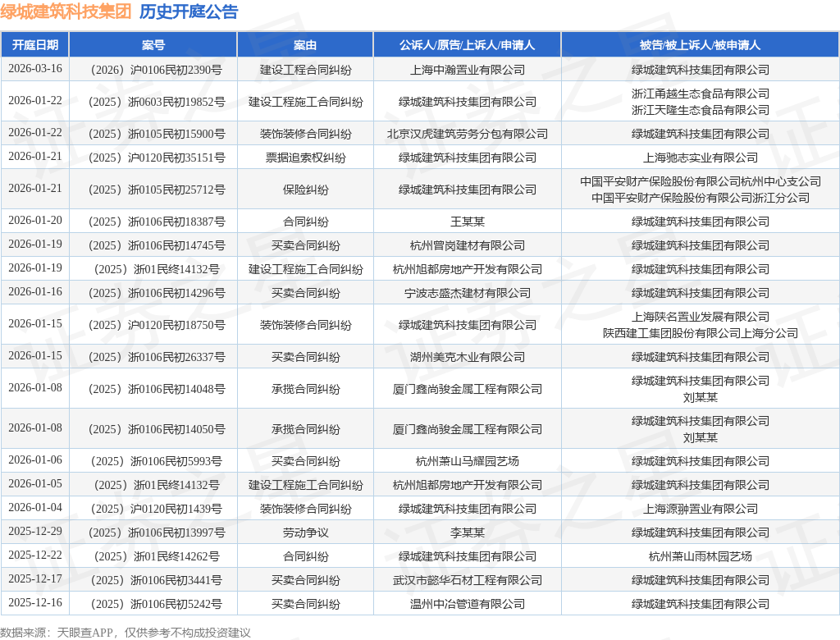Click plaintiff 李某某
The height and width of the screenshot is (640, 840).
pyautogui.click(x=467, y=533)
